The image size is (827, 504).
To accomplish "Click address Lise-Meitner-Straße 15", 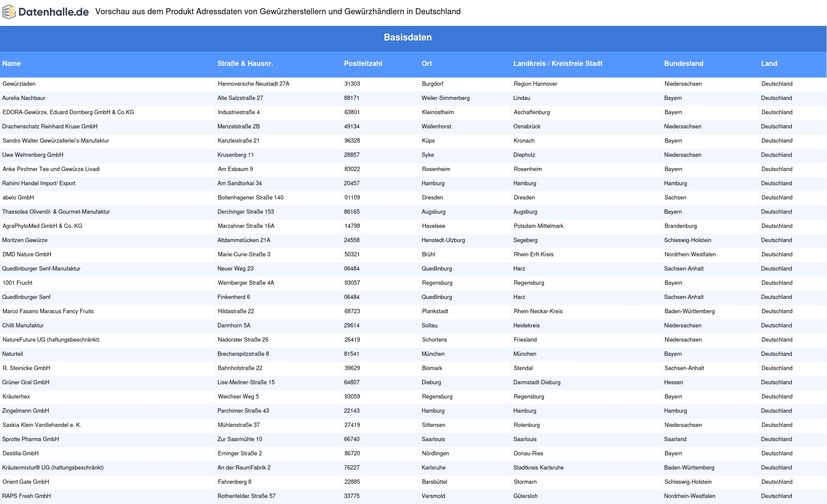I will 246,383.
